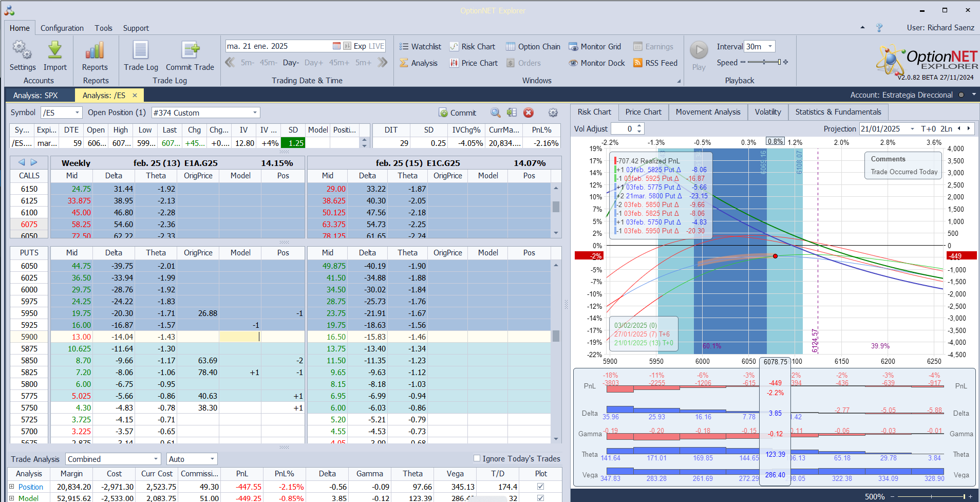Open the Volatility tab
The width and height of the screenshot is (980, 502).
[768, 112]
